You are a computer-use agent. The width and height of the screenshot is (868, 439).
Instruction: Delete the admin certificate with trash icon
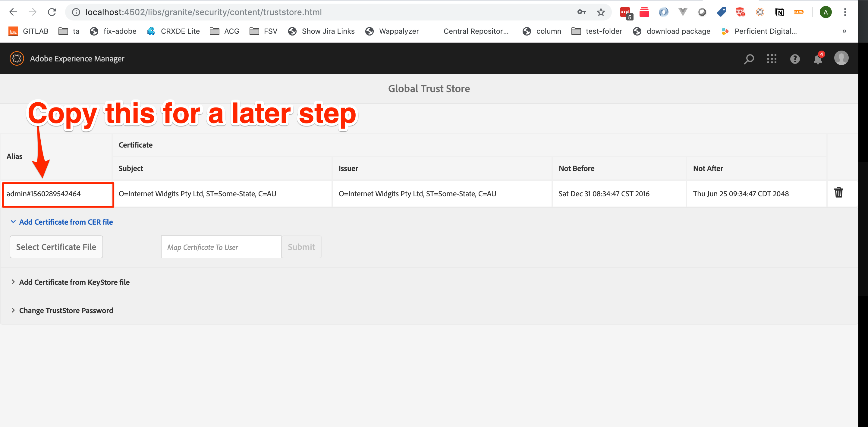[x=838, y=193]
